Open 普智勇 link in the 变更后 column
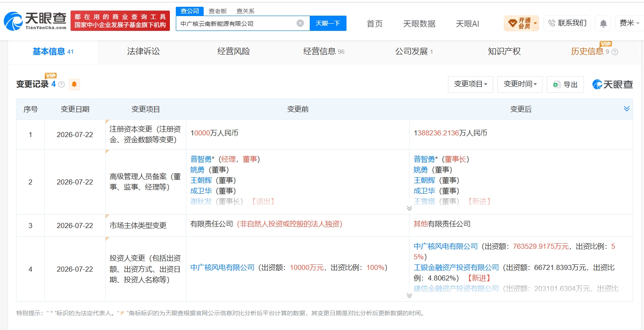The height and width of the screenshot is (330, 644). [x=424, y=159]
